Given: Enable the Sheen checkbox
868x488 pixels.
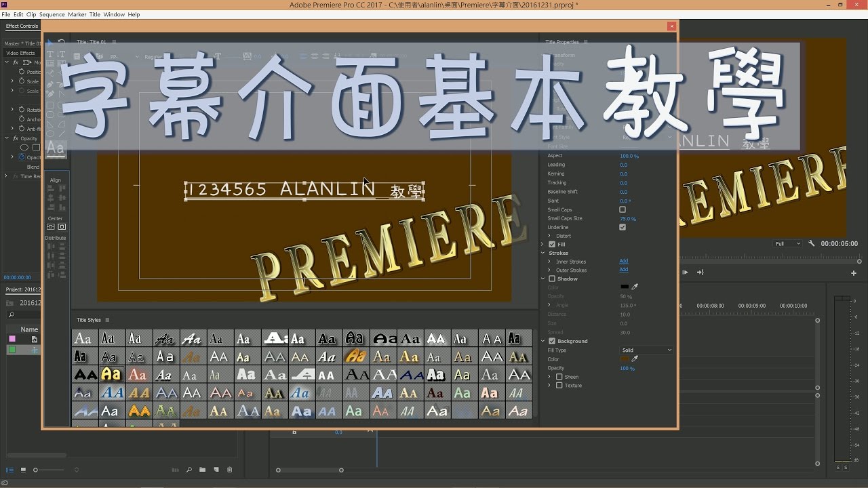Looking at the screenshot, I should click(559, 377).
